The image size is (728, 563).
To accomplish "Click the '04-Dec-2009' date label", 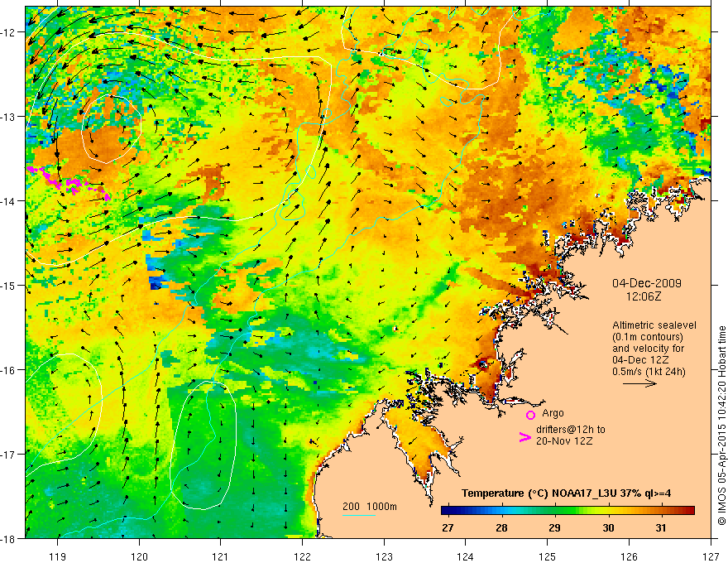I will coord(647,283).
